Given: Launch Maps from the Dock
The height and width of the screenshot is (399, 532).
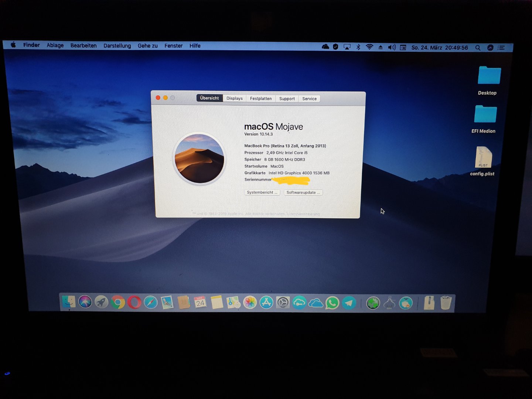Looking at the screenshot, I should 233,302.
